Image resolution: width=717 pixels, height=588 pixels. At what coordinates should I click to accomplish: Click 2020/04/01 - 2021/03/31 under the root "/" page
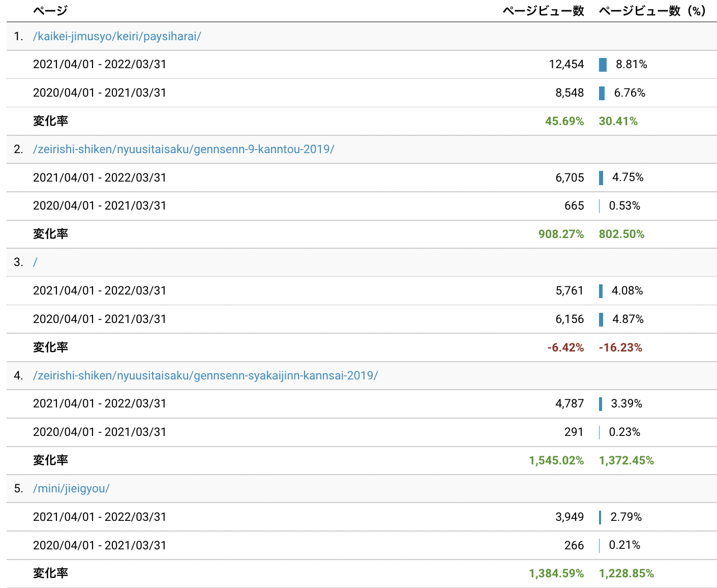point(100,319)
